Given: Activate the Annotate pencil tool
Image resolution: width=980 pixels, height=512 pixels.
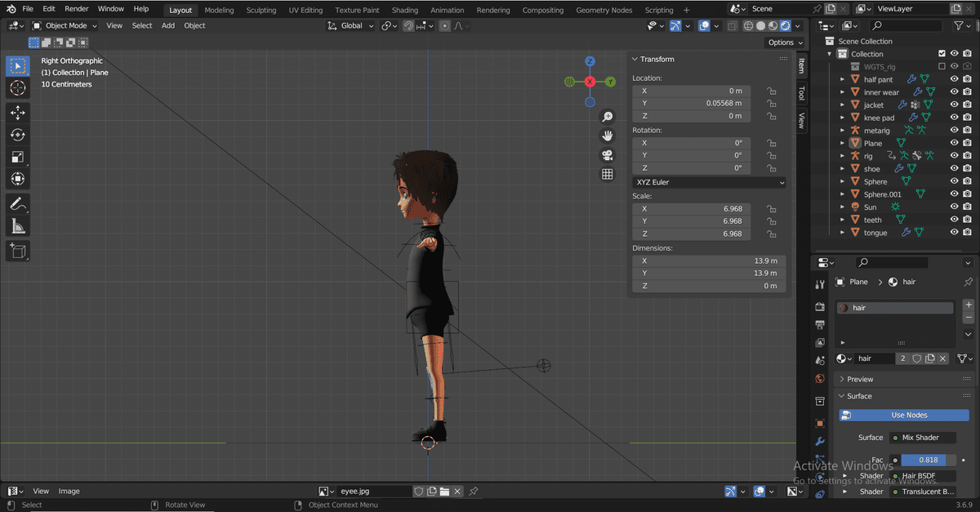Looking at the screenshot, I should [18, 203].
